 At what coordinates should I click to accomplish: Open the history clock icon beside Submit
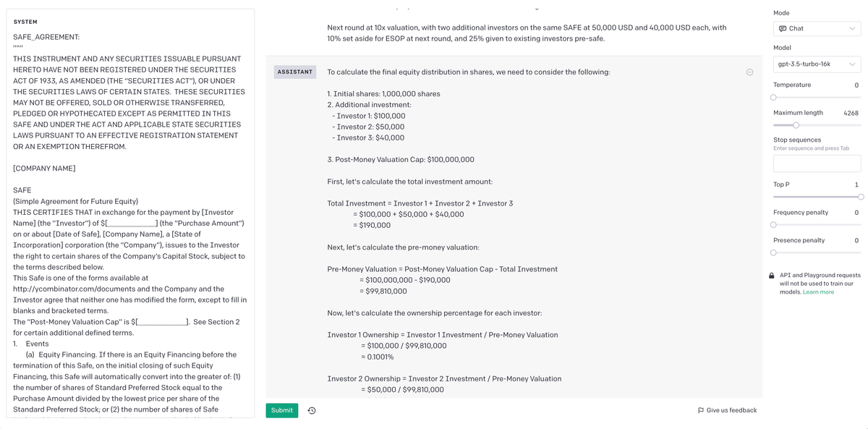[312, 411]
